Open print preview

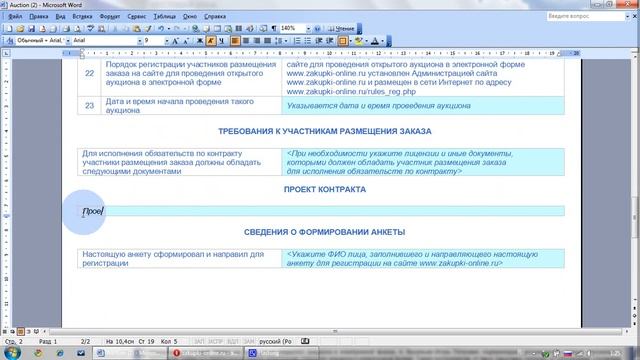[77, 29]
